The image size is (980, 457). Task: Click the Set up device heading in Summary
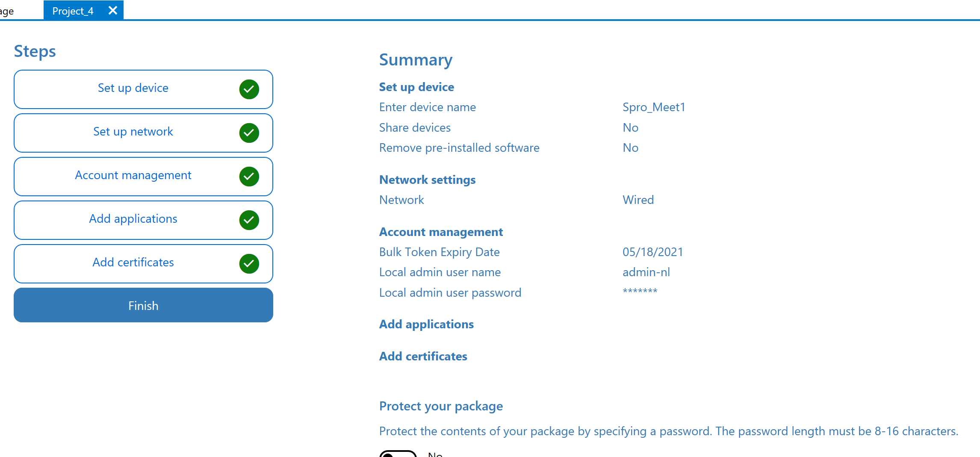click(416, 87)
